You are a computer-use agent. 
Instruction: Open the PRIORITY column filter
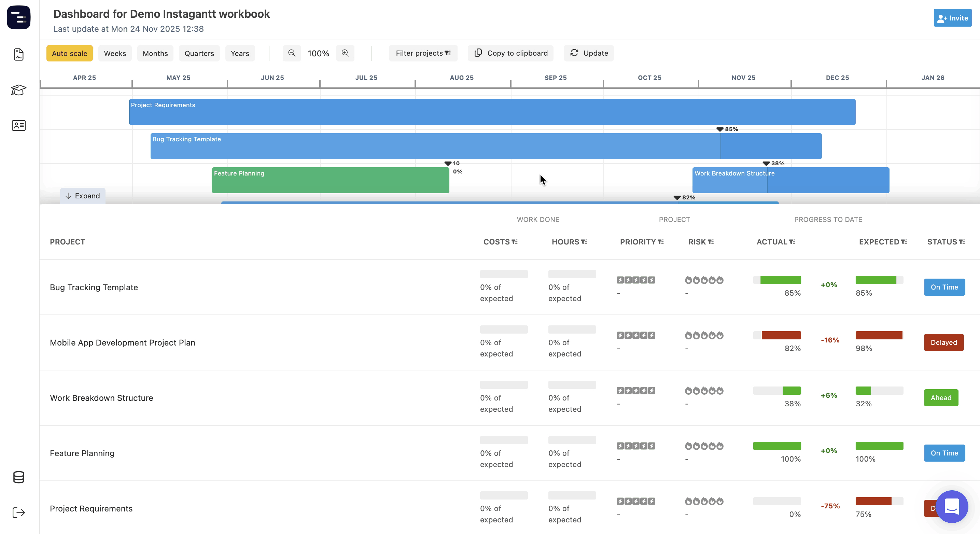point(661,242)
